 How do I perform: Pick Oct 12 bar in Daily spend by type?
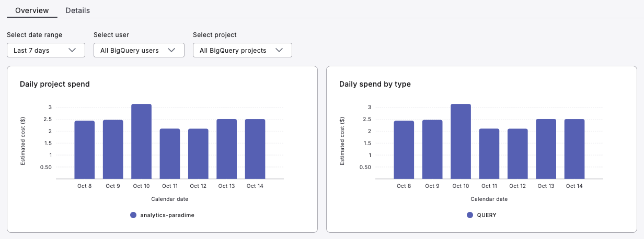[x=517, y=153]
